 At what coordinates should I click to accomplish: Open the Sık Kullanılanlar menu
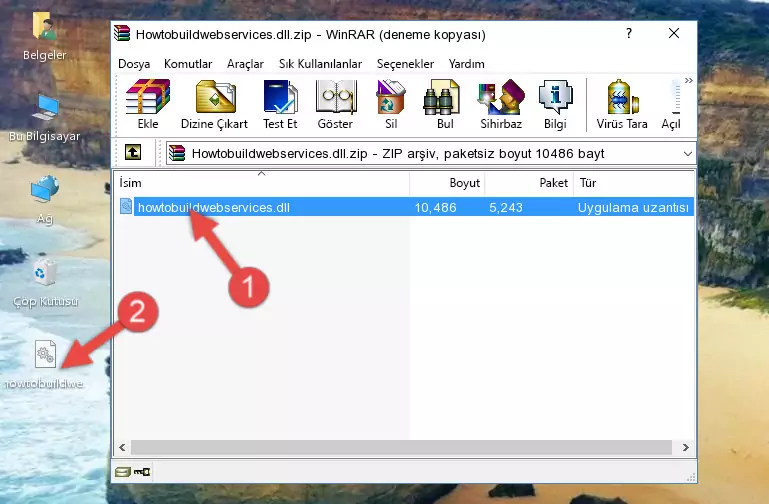[320, 64]
